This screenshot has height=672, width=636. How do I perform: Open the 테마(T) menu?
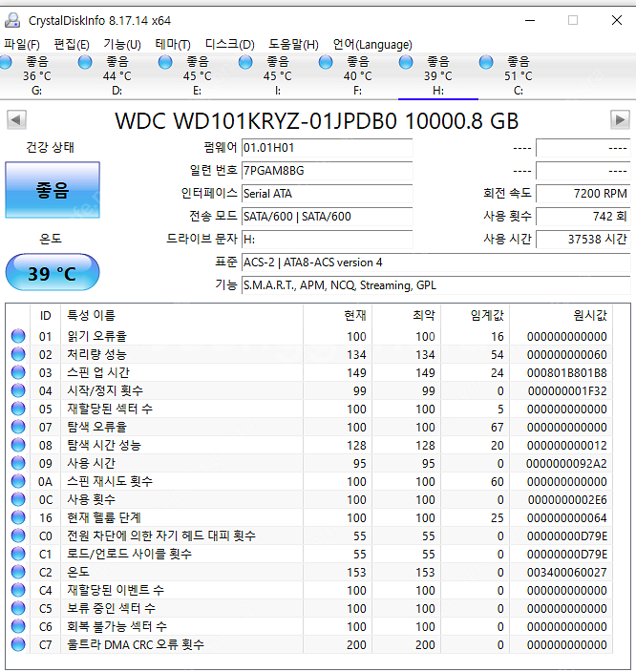click(173, 45)
